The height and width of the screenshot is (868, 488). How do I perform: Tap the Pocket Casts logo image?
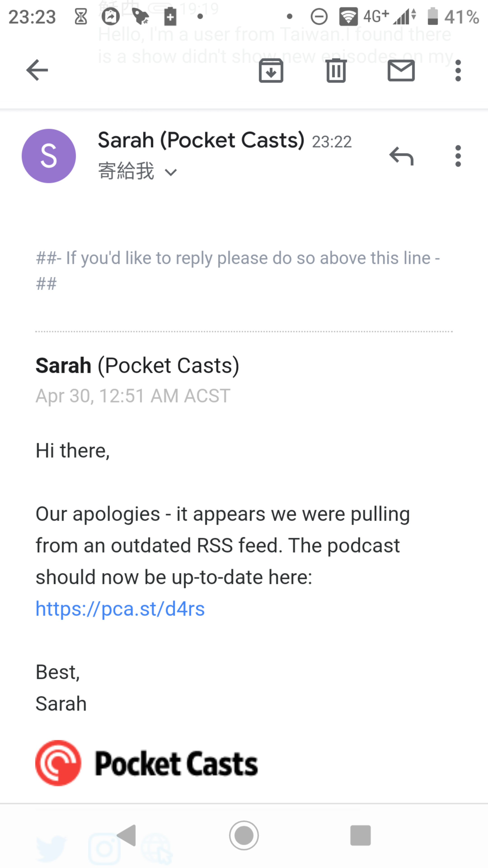(146, 763)
